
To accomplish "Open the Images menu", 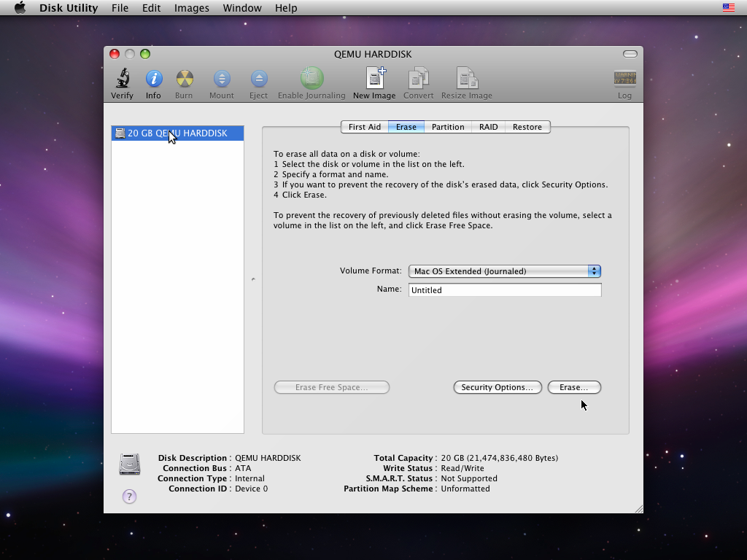I will pos(191,8).
